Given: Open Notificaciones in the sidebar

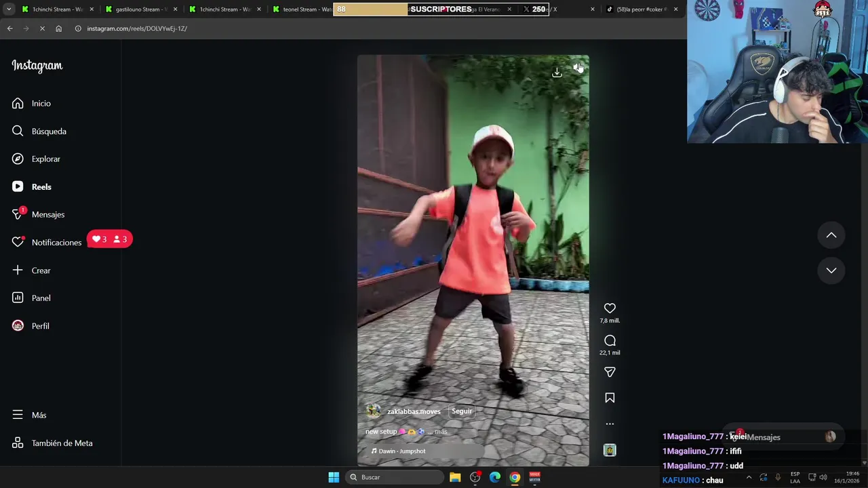Looking at the screenshot, I should pos(46,242).
